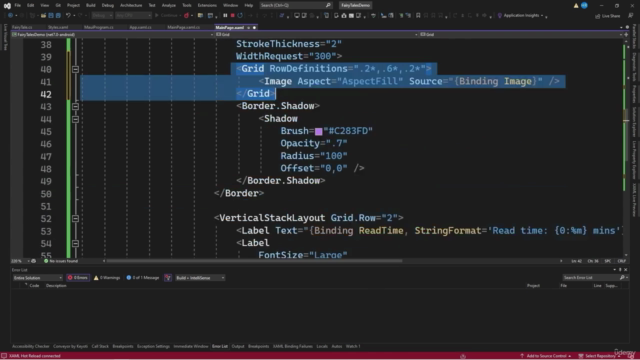This screenshot has width=640, height=360.
Task: Click Add to Source Control button
Action: click(x=545, y=356)
